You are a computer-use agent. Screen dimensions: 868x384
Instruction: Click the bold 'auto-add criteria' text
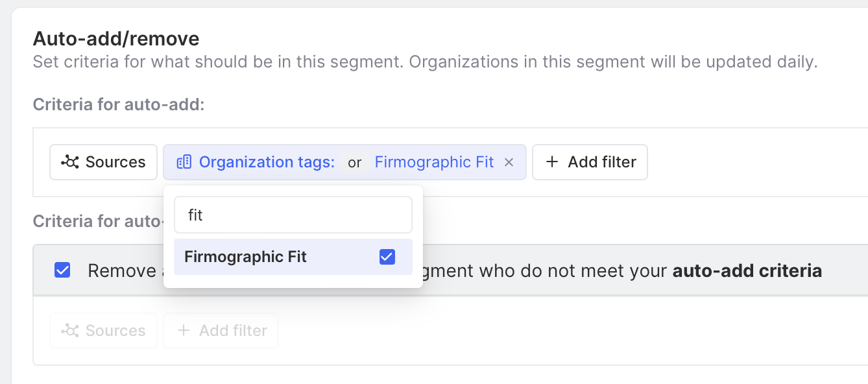[747, 270]
